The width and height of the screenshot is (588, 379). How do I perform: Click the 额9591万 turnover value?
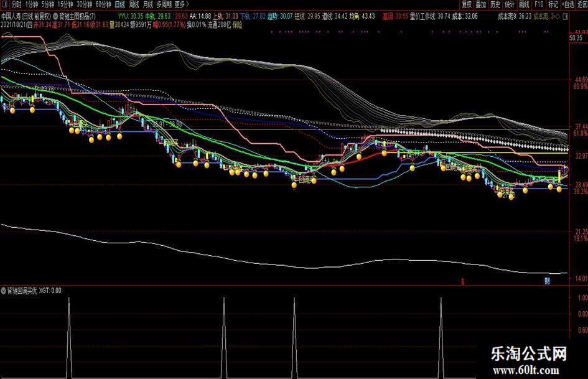(x=141, y=25)
